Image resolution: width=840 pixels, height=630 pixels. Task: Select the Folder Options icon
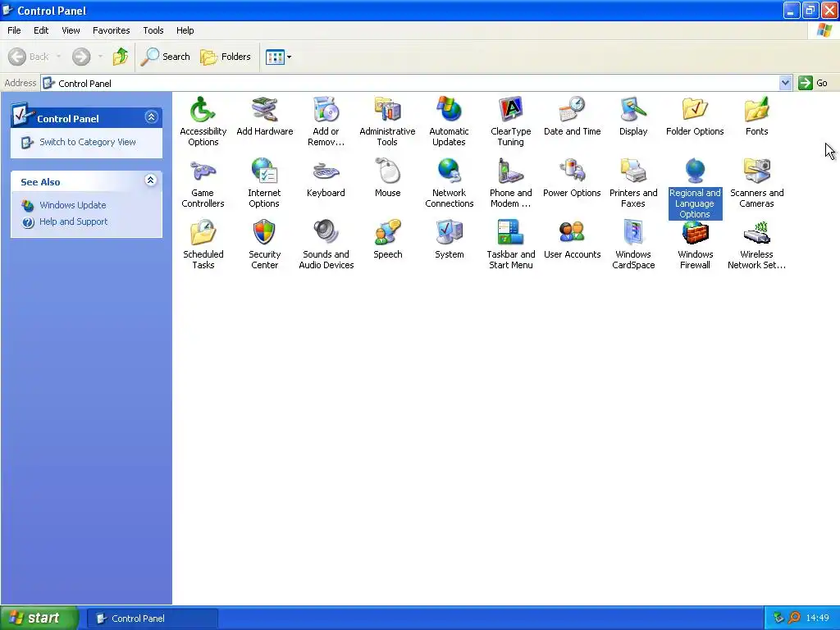coord(695,109)
